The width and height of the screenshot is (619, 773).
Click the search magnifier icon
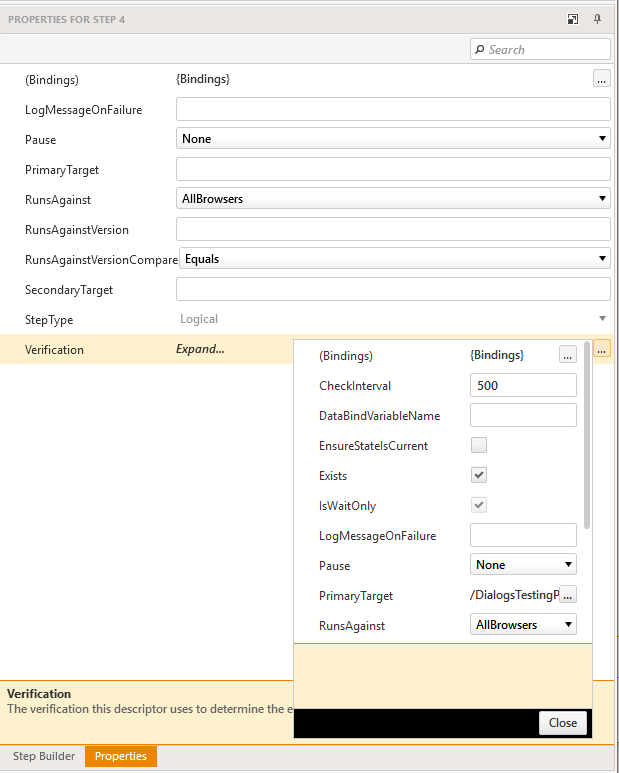tap(480, 50)
